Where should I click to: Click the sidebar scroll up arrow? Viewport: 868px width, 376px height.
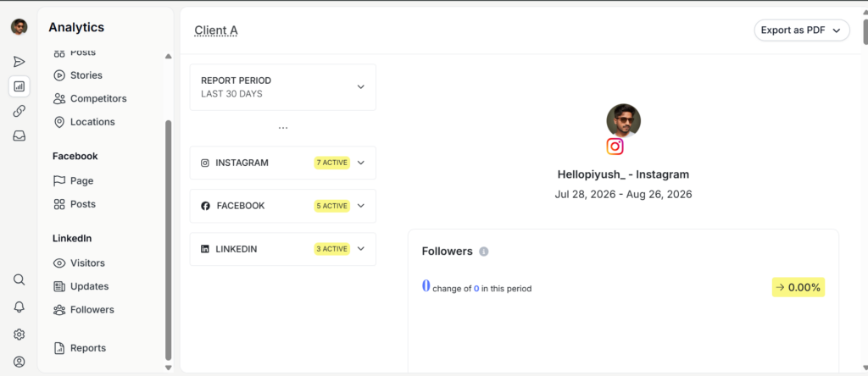pyautogui.click(x=169, y=57)
